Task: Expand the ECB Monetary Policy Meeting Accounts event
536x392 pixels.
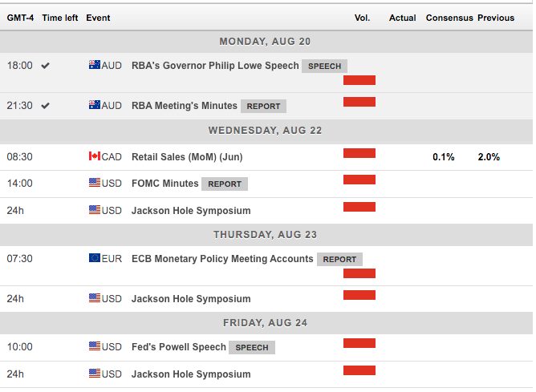Action: pos(222,259)
